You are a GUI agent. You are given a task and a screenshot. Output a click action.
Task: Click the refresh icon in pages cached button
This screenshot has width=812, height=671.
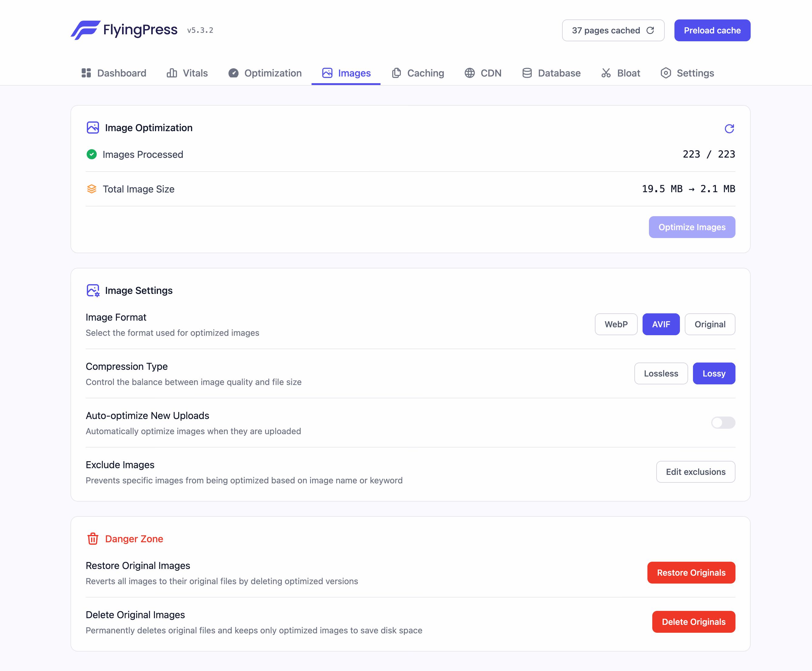[650, 30]
